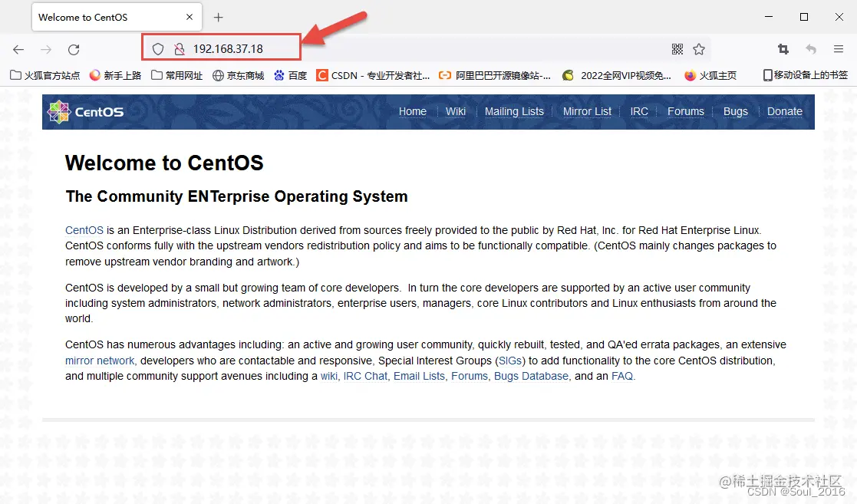Go back using the back arrow
This screenshot has height=504, width=857.
click(x=18, y=50)
